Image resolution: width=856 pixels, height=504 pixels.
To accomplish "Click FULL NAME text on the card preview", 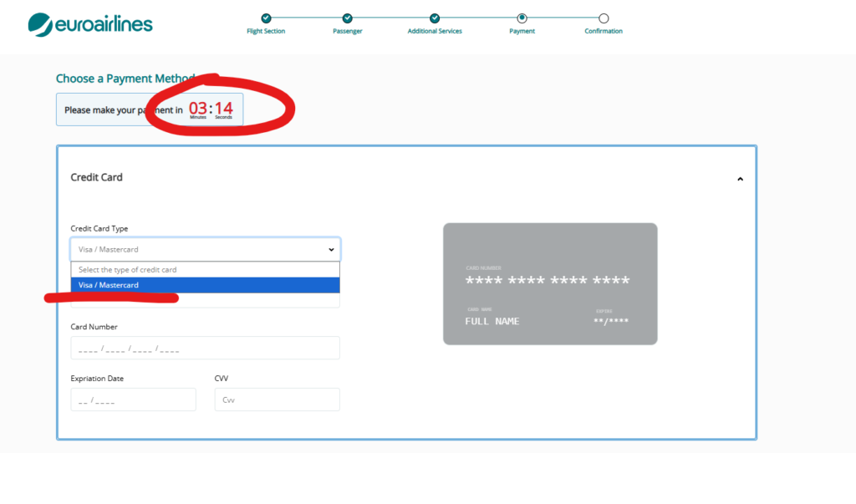I will [492, 321].
